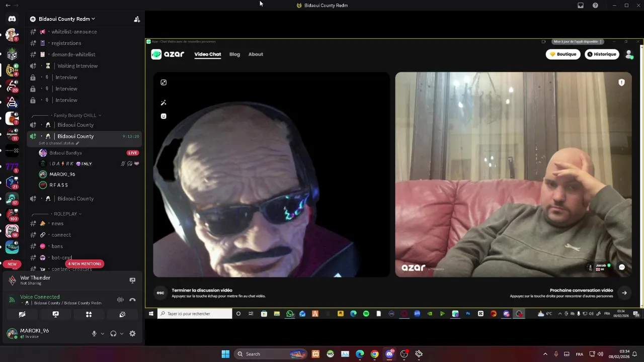The width and height of the screenshot is (644, 362).
Task: Open MAROKI_96 user panel avatar
Action: coord(12,333)
